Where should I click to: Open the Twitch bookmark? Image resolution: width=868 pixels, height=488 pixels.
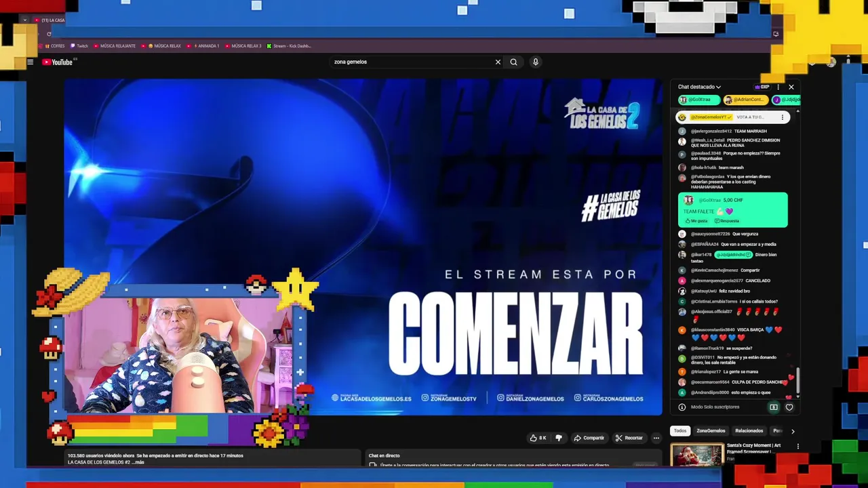click(79, 46)
